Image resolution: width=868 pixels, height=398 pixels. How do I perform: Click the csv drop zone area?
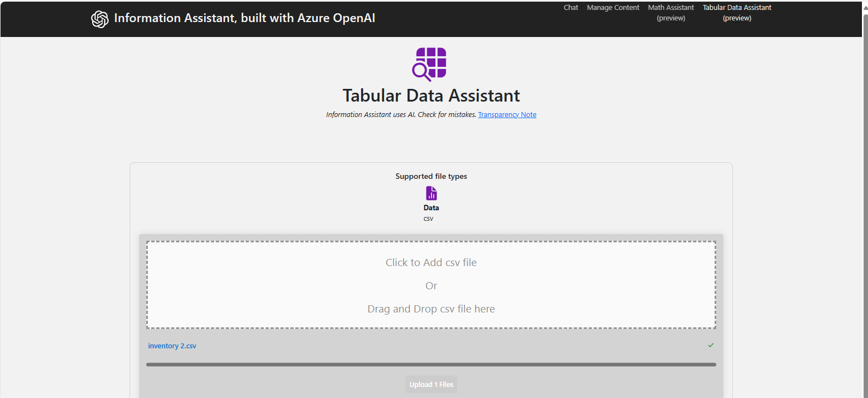click(431, 285)
